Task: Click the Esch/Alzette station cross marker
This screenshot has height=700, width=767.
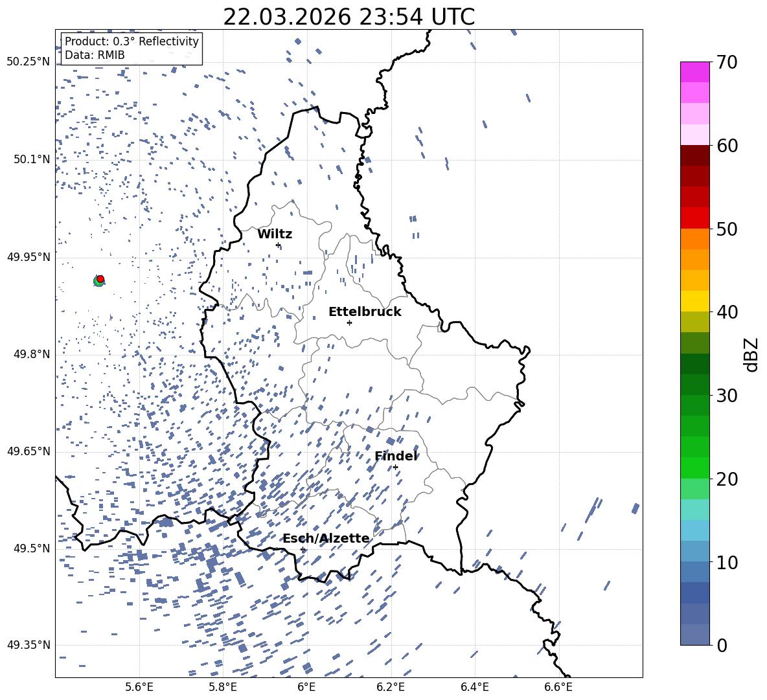Action: [x=303, y=549]
